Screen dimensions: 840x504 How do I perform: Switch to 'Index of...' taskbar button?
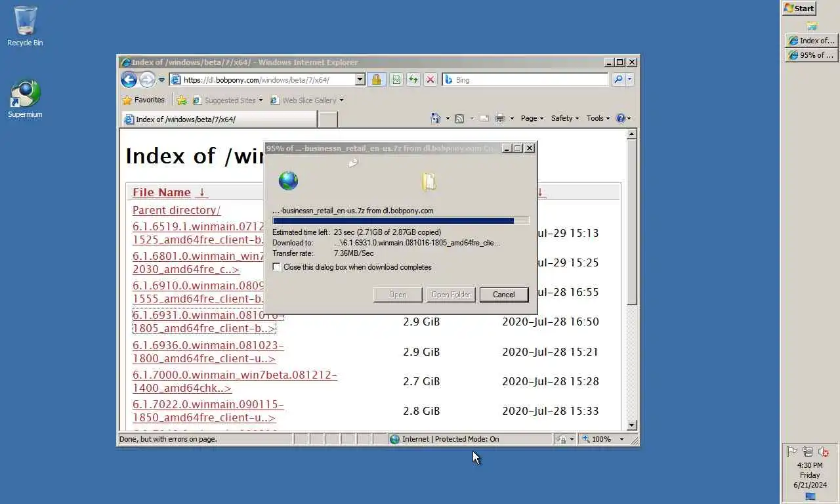(811, 41)
